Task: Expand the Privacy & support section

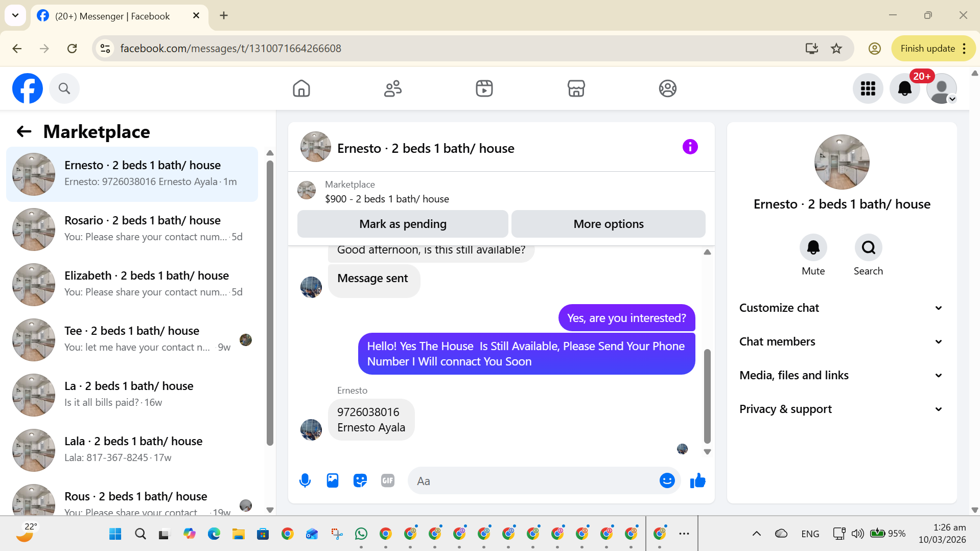Action: coord(841,409)
